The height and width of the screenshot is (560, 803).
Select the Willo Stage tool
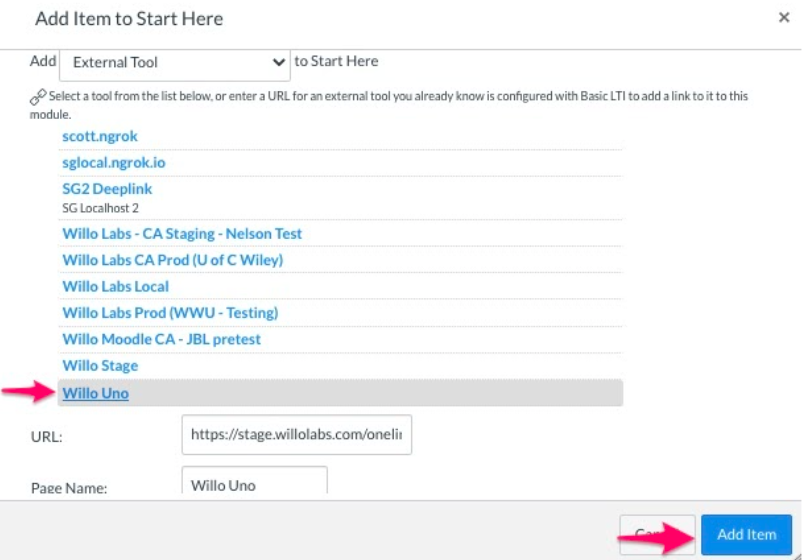tap(100, 366)
